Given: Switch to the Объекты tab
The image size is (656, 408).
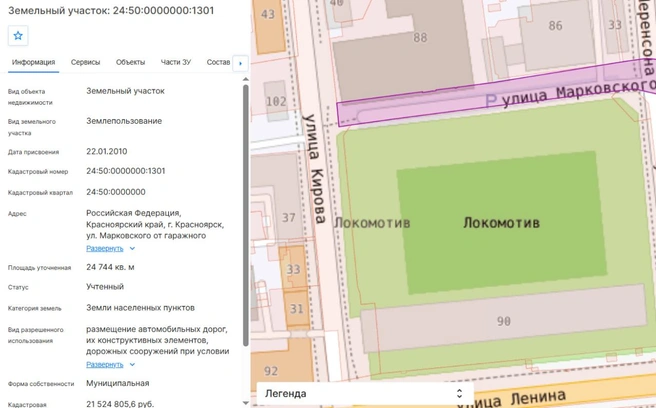Looking at the screenshot, I should [131, 62].
